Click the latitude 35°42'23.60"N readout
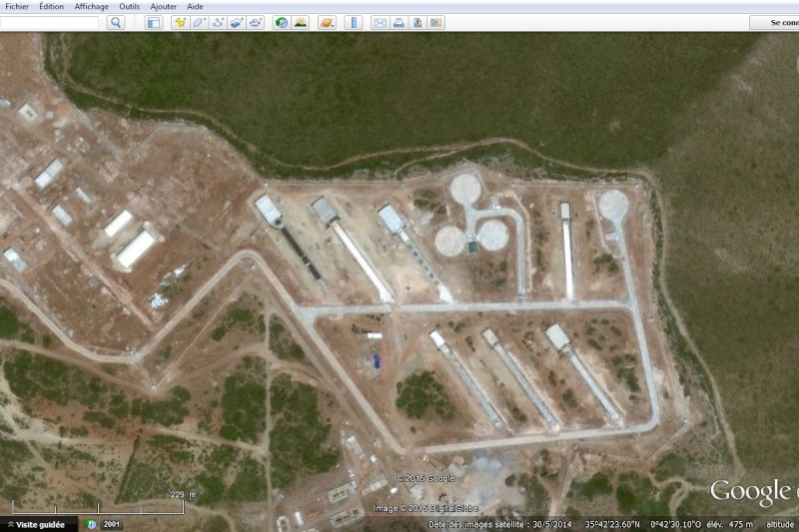Image resolution: width=799 pixels, height=532 pixels. click(x=611, y=524)
